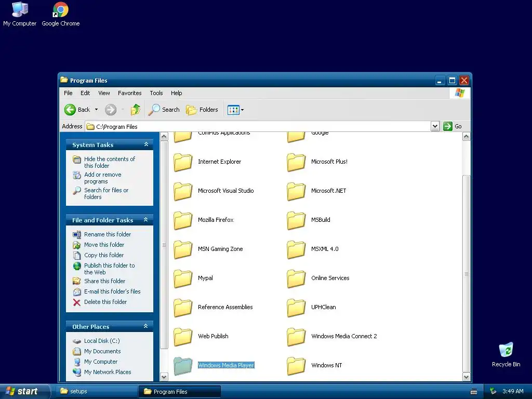Image resolution: width=532 pixels, height=399 pixels.
Task: Click the Forward arrow icon
Action: (111, 110)
